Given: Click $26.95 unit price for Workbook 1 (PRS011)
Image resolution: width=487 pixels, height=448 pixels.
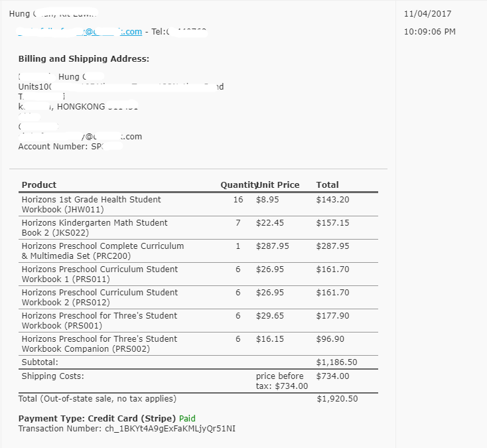Looking at the screenshot, I should point(269,269).
